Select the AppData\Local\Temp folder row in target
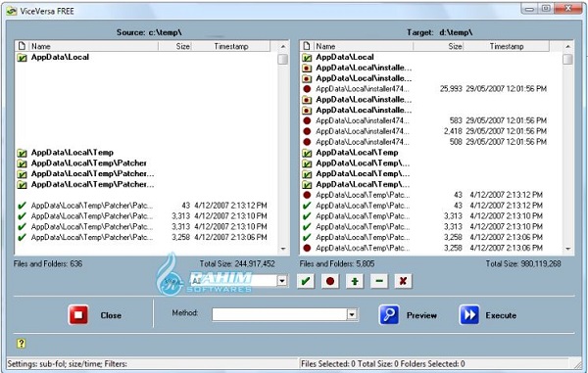Viewport: 588px width, 373px height. tap(357, 153)
